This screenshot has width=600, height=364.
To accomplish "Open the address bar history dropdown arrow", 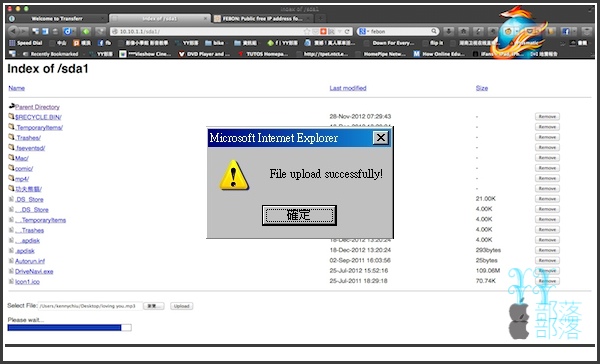I will point(339,31).
